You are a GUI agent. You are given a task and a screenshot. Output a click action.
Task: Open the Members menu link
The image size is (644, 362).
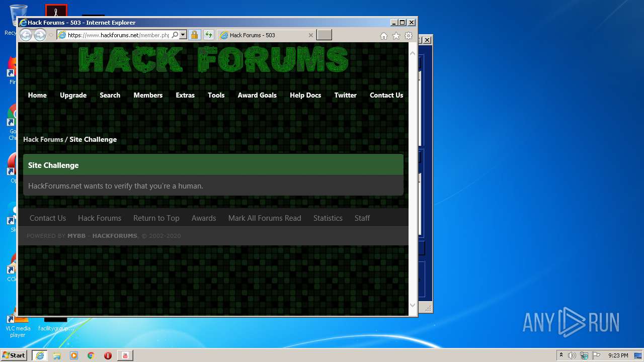pyautogui.click(x=148, y=95)
